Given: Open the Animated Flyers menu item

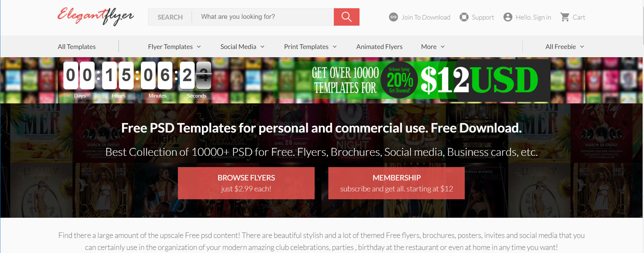Looking at the screenshot, I should tap(379, 47).
